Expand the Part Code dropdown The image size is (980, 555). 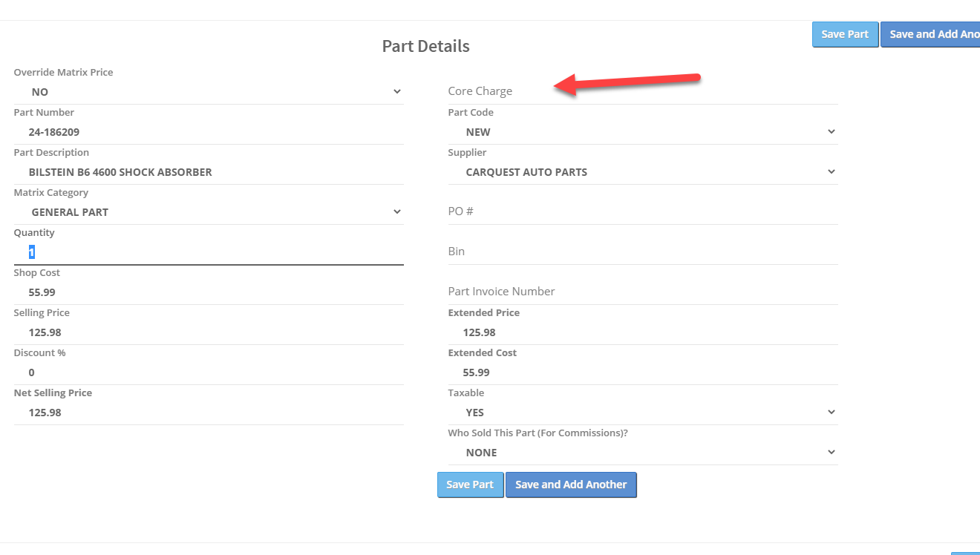coord(642,132)
